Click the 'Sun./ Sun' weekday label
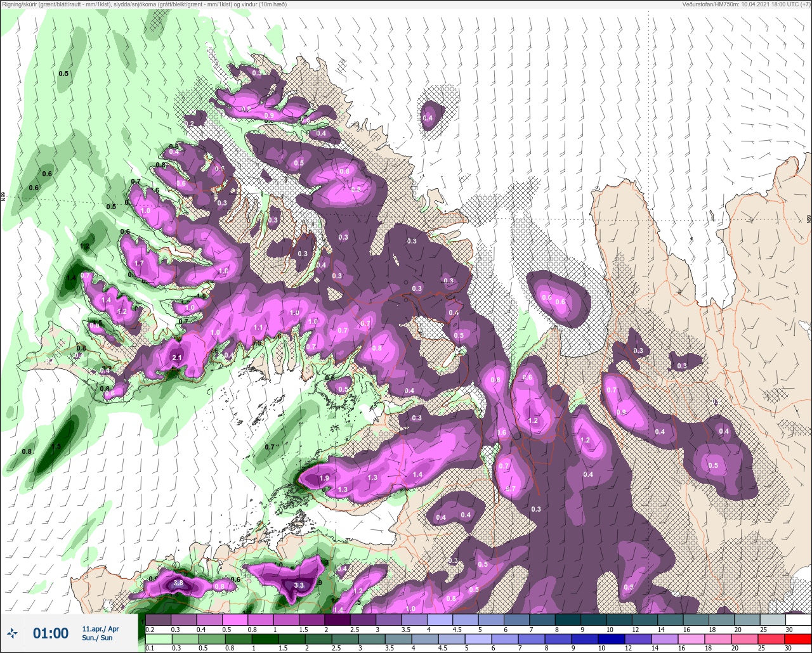 point(97,638)
